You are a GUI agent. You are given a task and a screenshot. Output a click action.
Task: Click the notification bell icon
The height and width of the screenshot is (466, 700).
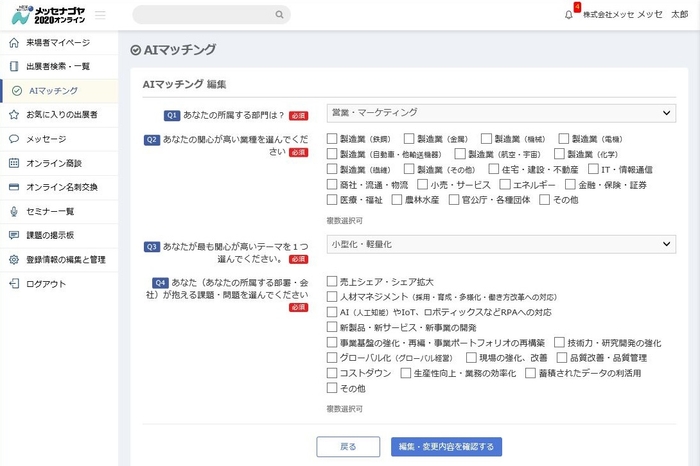[569, 15]
